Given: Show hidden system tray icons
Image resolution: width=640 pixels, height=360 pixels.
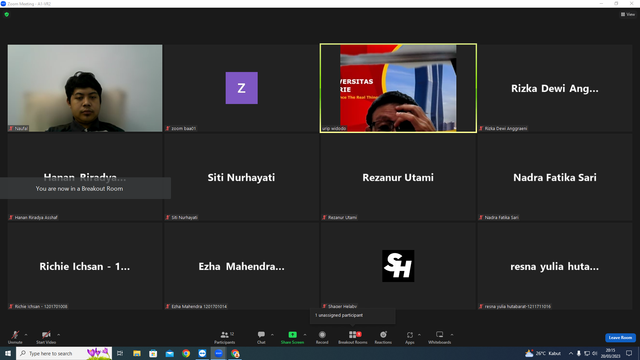Looking at the screenshot, I should [571, 353].
